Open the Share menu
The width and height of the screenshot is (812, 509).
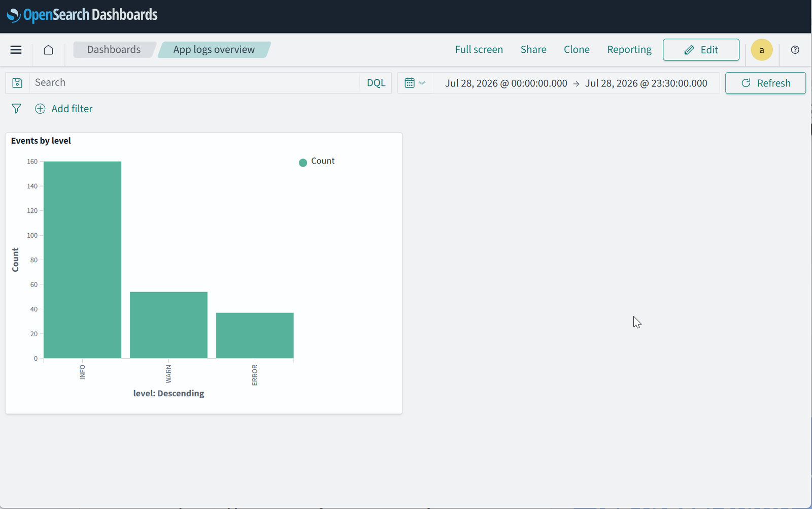pos(533,50)
